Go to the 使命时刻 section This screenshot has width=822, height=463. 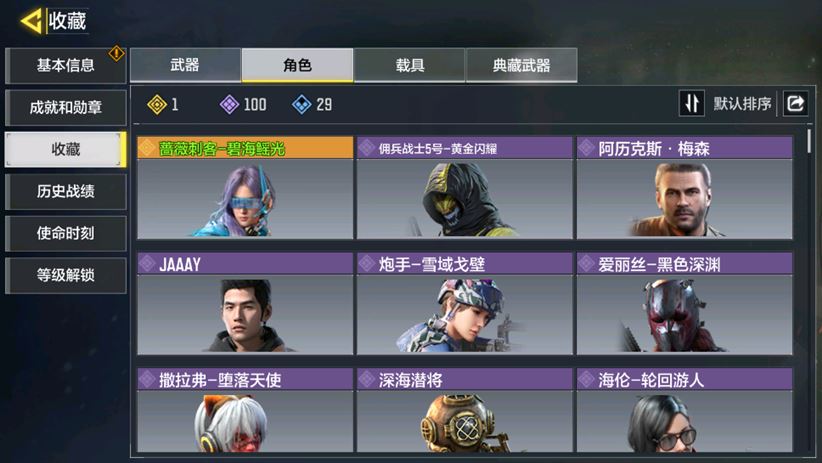point(66,233)
